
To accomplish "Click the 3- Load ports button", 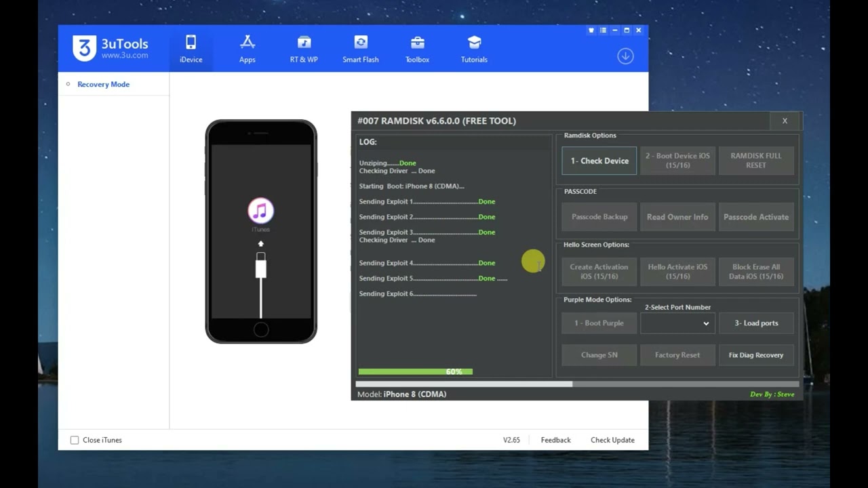I will 756,323.
